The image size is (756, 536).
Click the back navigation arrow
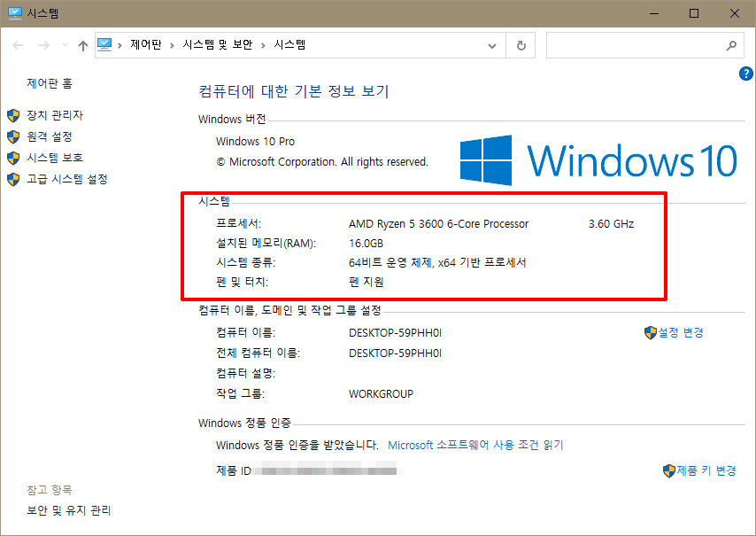tap(18, 44)
